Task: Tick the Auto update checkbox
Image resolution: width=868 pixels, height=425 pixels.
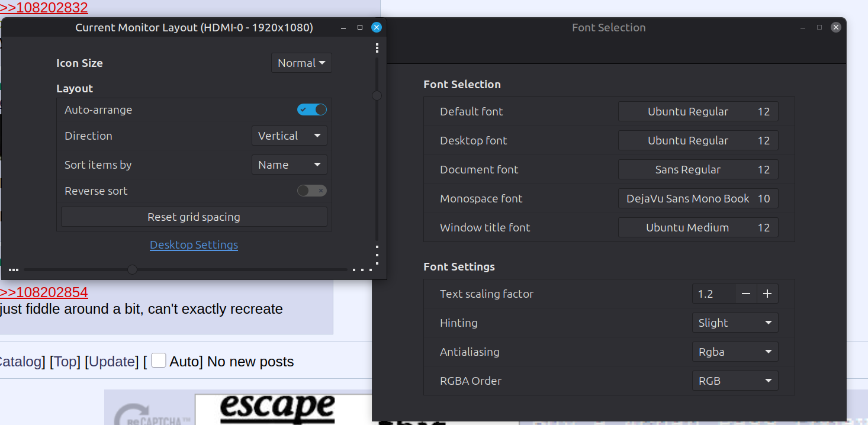Action: pos(159,360)
